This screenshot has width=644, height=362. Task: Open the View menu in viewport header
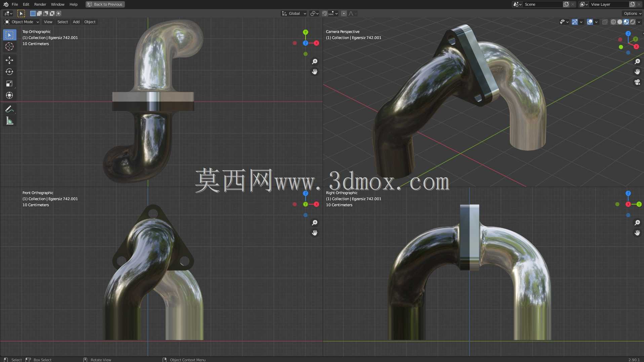tap(48, 22)
